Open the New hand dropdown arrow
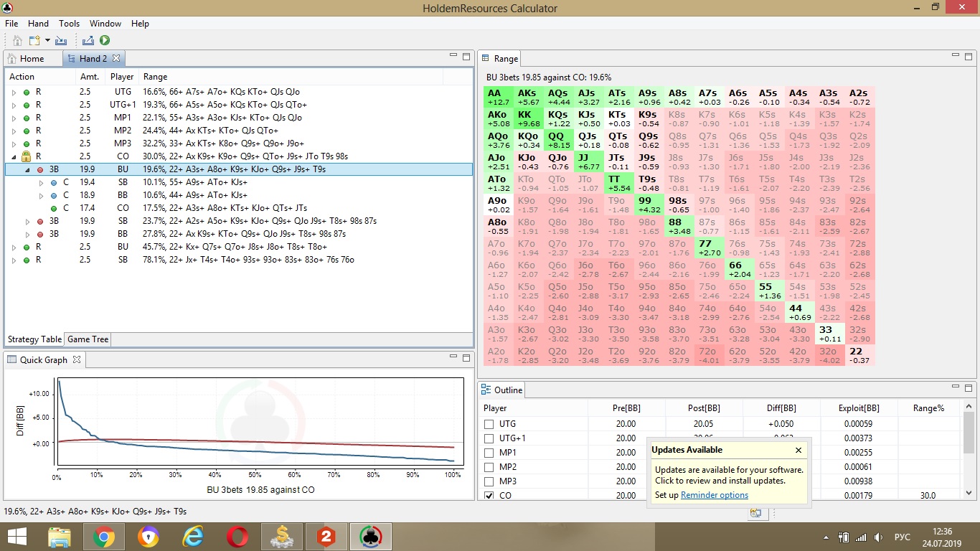Screen dimensions: 980x551 coord(47,41)
